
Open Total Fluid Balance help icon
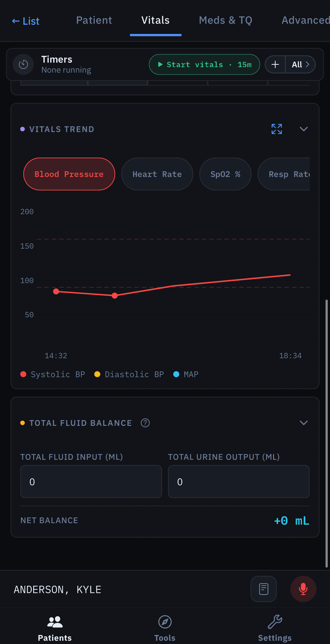pyautogui.click(x=145, y=423)
